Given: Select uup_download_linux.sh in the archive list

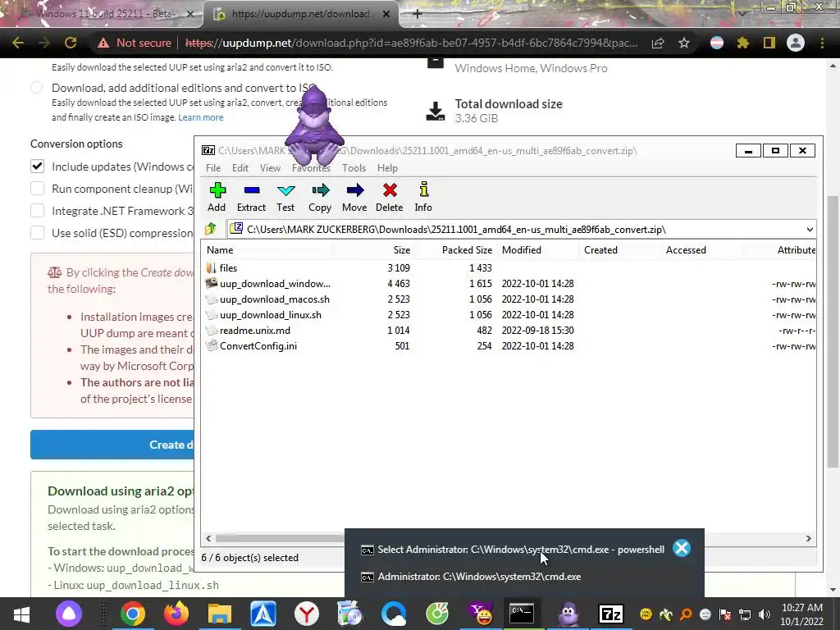Looking at the screenshot, I should click(509, 314).
